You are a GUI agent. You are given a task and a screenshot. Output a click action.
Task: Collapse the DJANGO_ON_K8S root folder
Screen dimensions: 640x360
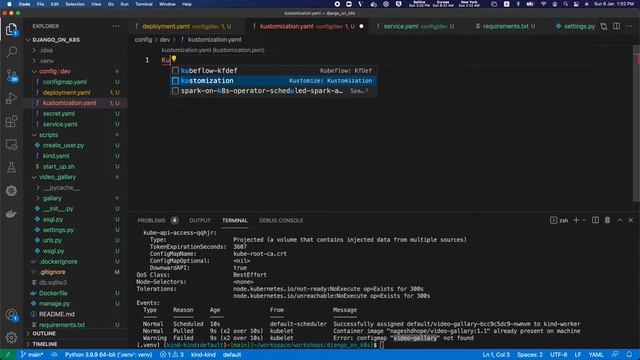pyautogui.click(x=28, y=40)
